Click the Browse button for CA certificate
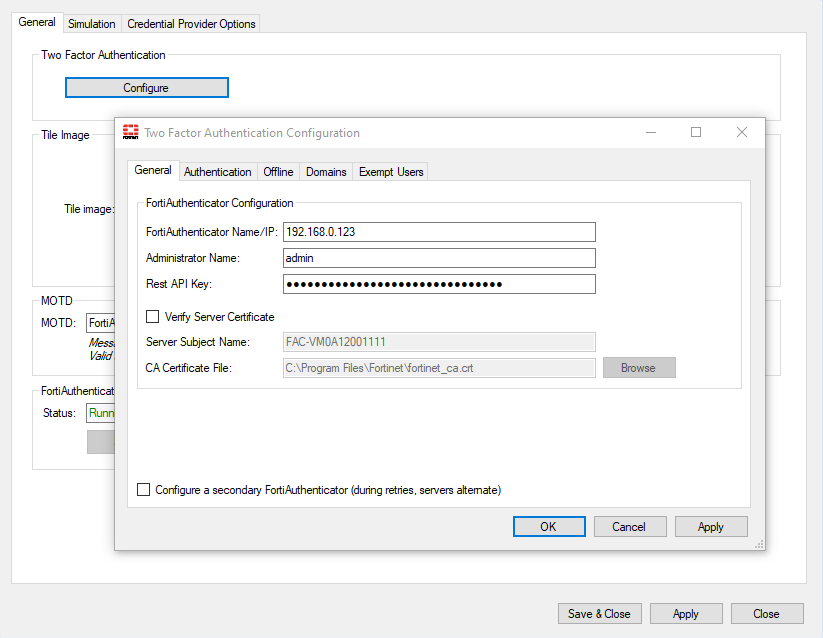The width and height of the screenshot is (823, 638). point(639,368)
